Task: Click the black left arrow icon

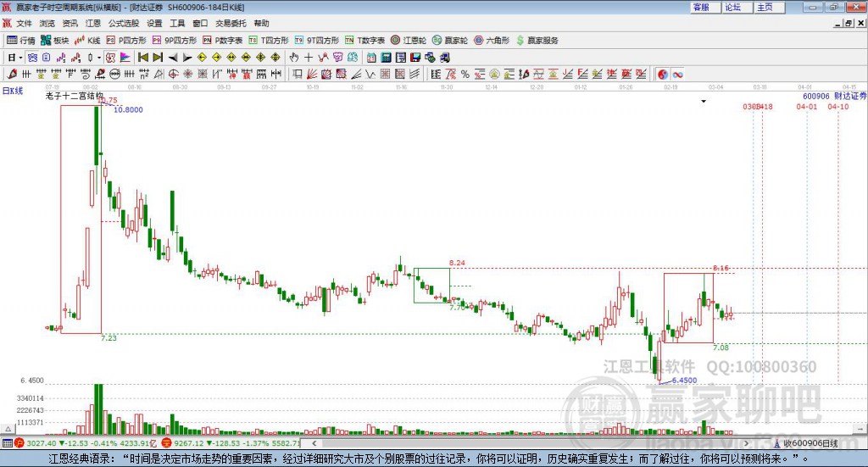Action: click(x=173, y=58)
